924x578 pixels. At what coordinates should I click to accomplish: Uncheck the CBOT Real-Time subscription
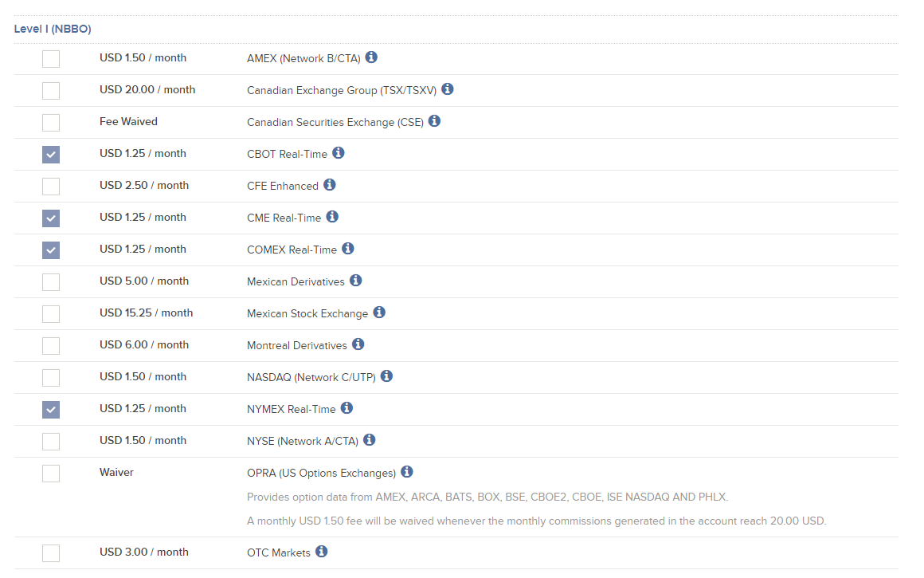point(51,155)
